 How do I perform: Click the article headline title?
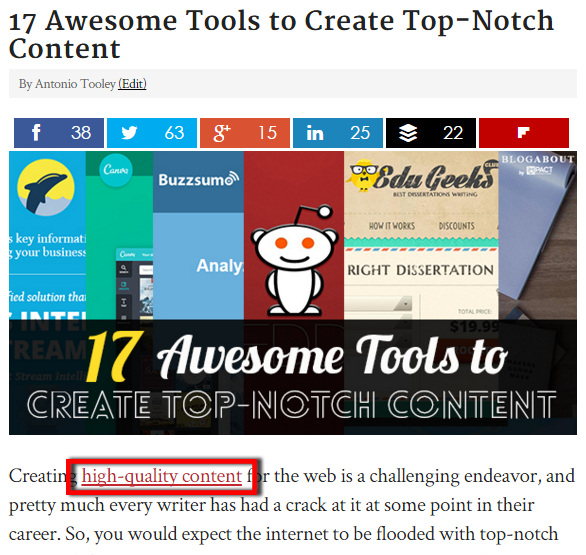click(281, 34)
